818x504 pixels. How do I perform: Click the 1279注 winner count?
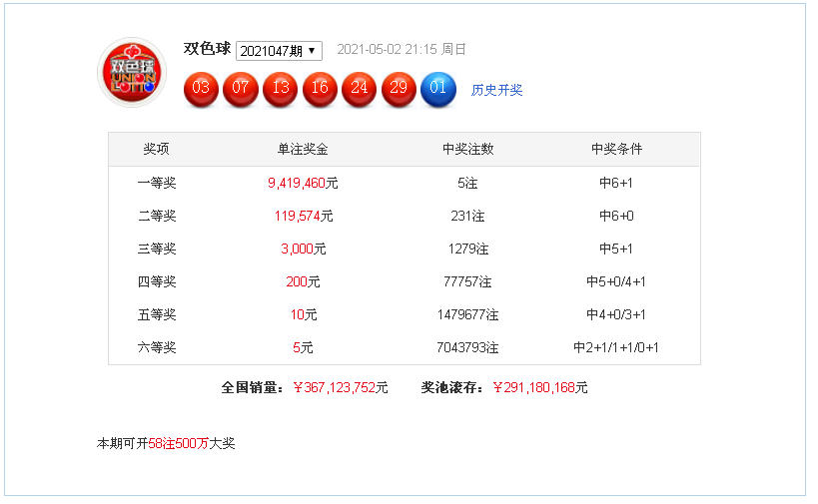(x=468, y=249)
